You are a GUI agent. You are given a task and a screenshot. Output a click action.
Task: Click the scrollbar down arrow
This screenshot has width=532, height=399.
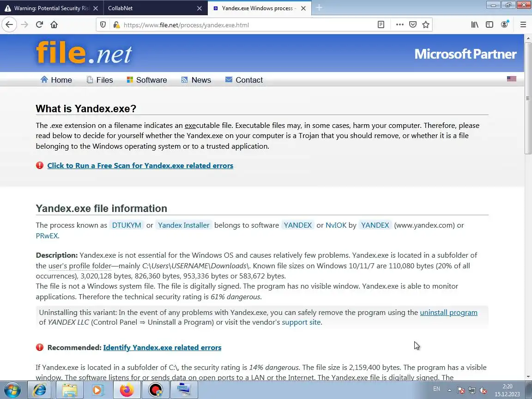(528, 377)
